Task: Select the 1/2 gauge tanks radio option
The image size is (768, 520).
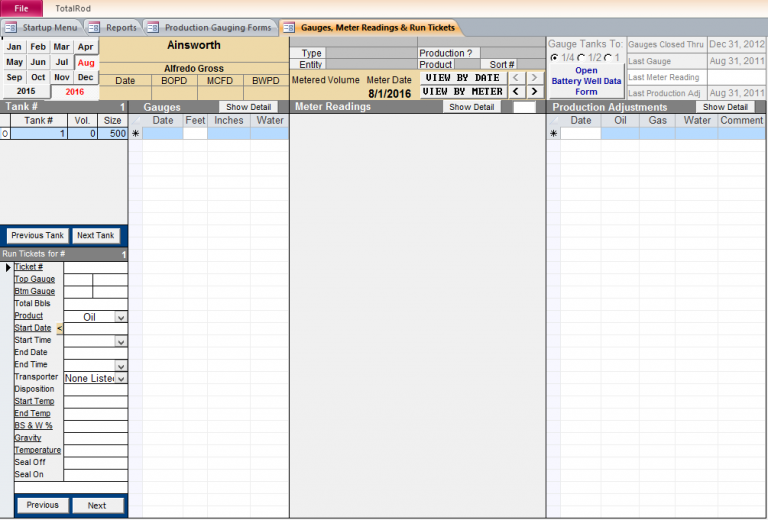Action: tap(583, 58)
